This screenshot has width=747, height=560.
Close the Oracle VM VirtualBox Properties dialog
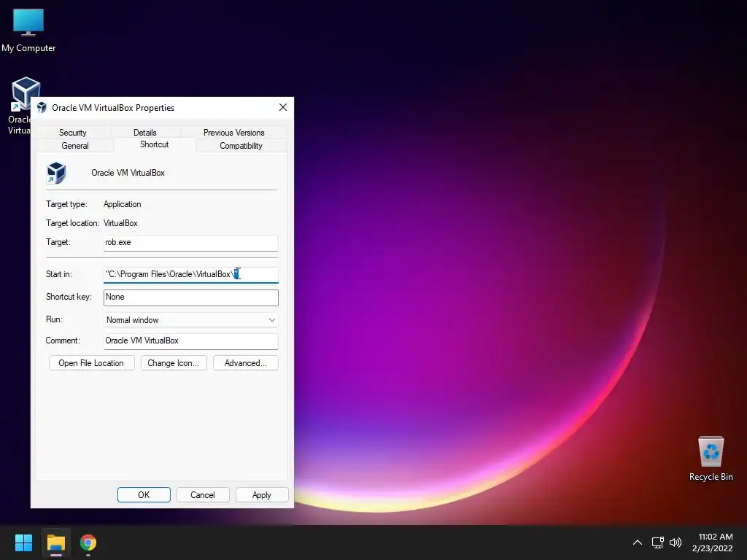coord(283,107)
